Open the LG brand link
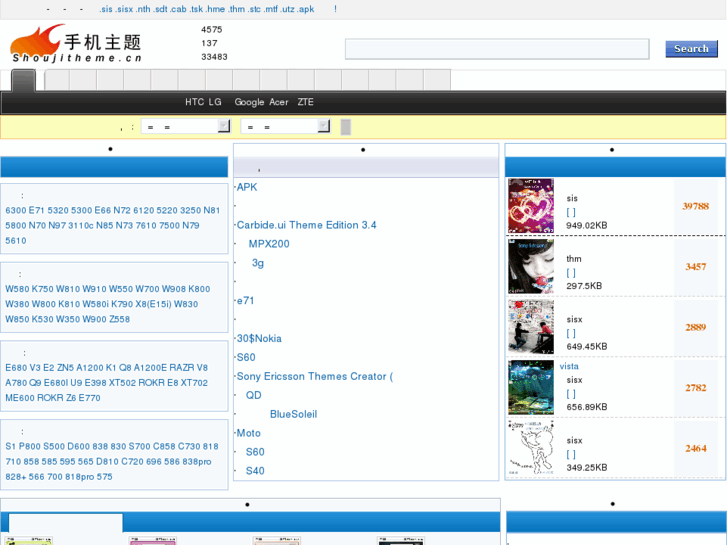The width and height of the screenshot is (727, 545). point(215,102)
